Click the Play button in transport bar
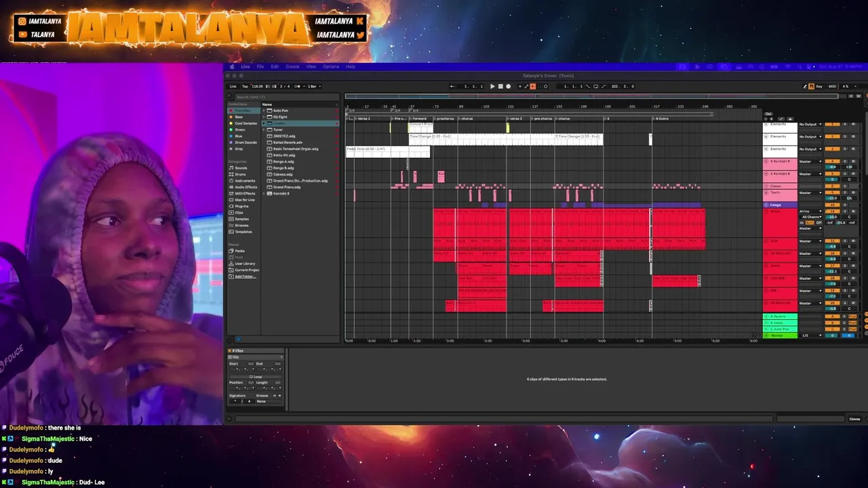Viewport: 868px width, 488px height. (492, 86)
